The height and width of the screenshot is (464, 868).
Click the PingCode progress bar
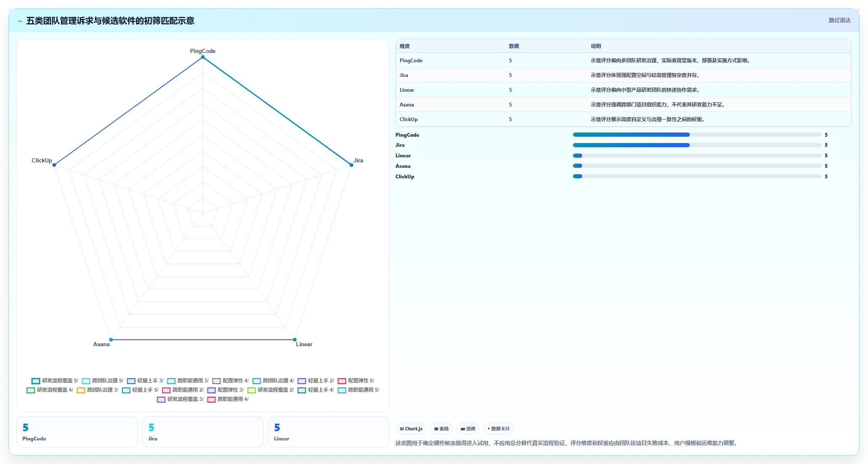point(697,135)
